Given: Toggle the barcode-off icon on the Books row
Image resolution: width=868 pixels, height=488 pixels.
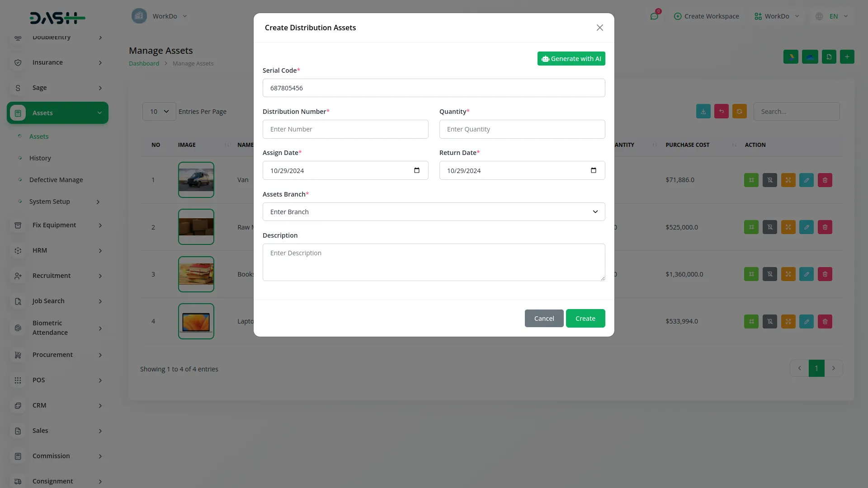Looking at the screenshot, I should [x=769, y=274].
